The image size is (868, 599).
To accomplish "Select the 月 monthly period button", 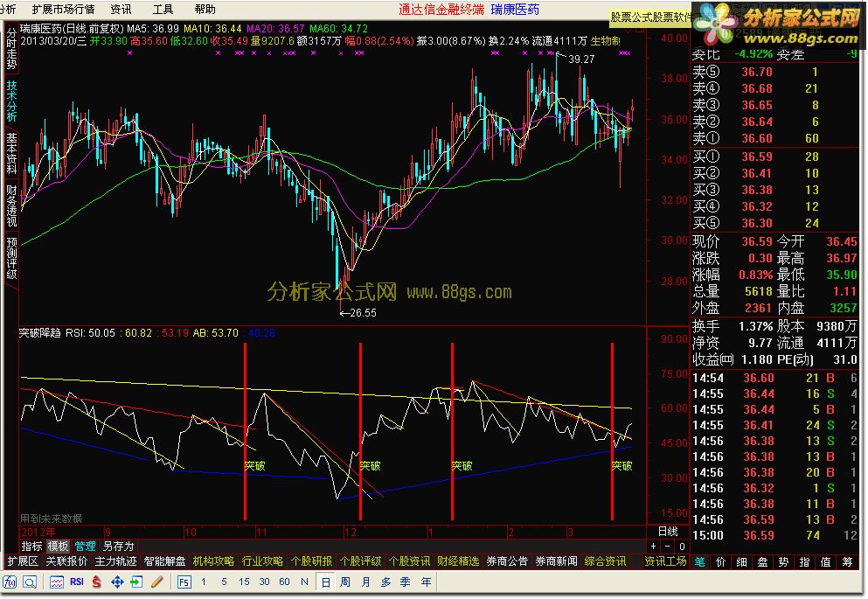I will point(365,582).
